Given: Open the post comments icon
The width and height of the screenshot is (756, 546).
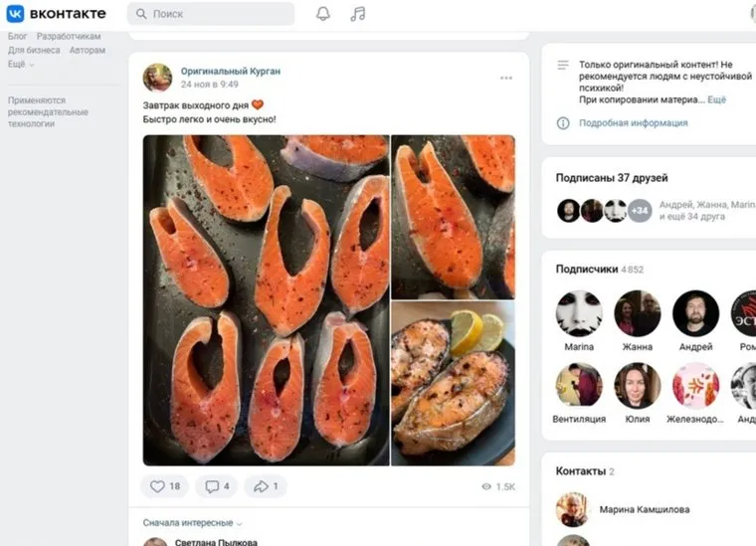Looking at the screenshot, I should [216, 486].
